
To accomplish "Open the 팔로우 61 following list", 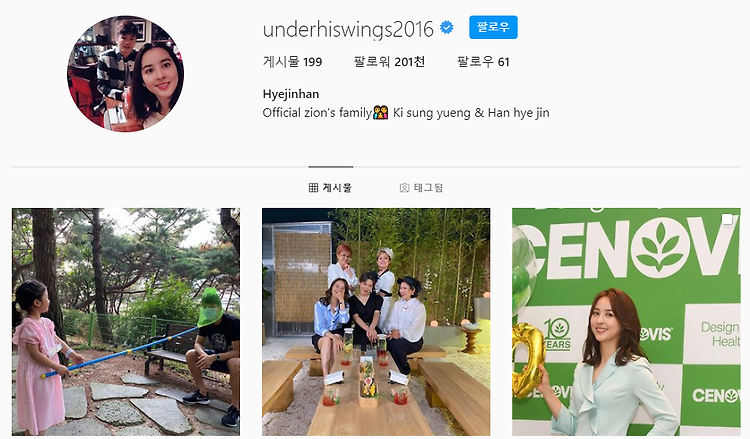I will [483, 62].
